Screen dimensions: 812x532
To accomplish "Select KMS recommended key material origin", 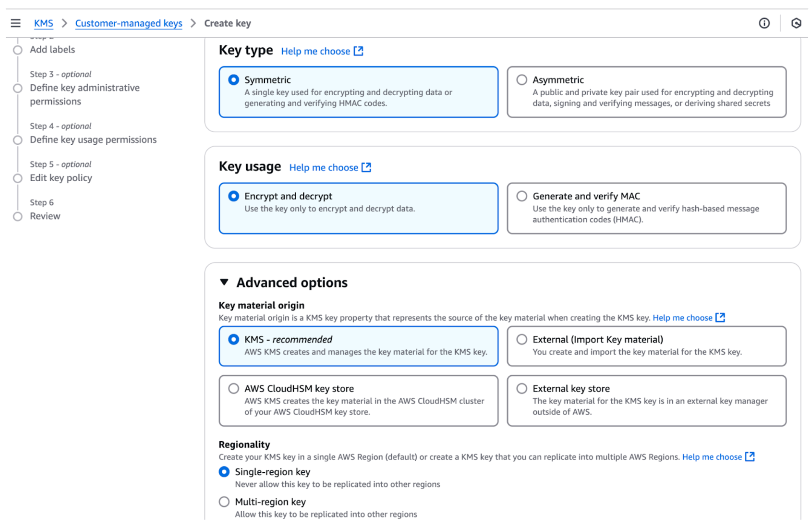I will [x=233, y=339].
